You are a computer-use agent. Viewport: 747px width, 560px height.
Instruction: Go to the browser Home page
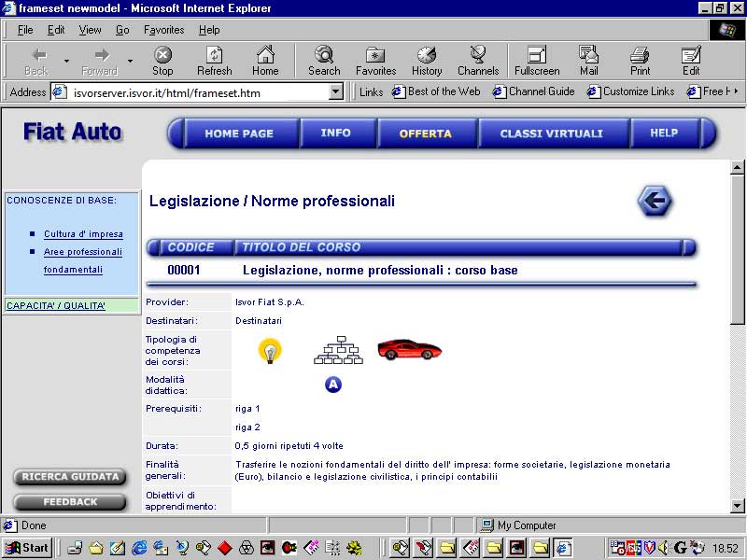pyautogui.click(x=265, y=62)
